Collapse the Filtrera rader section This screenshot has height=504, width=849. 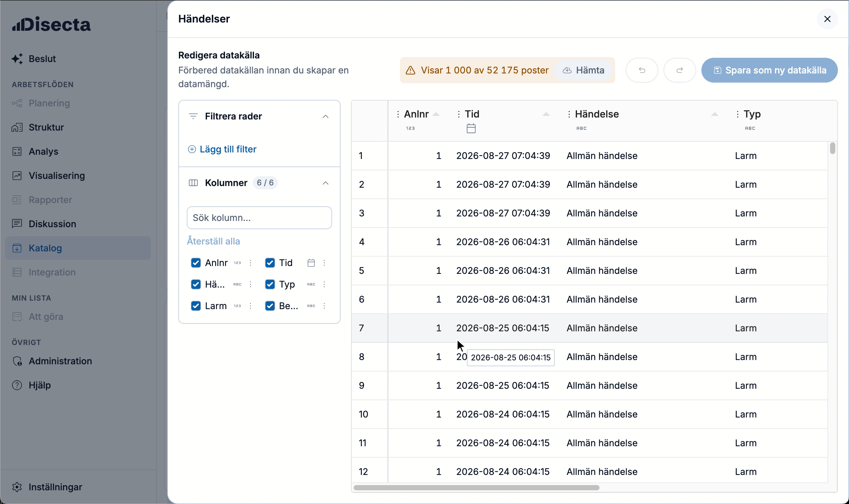[325, 117]
